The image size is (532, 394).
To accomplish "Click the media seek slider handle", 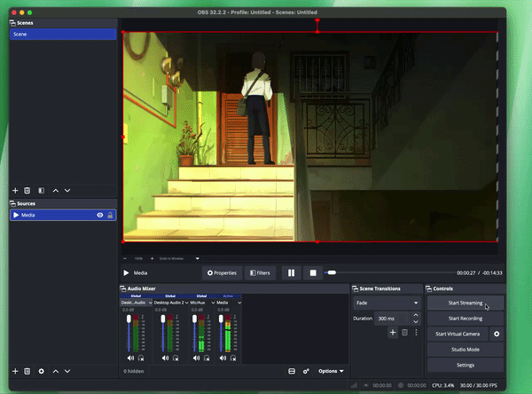I will coord(332,272).
